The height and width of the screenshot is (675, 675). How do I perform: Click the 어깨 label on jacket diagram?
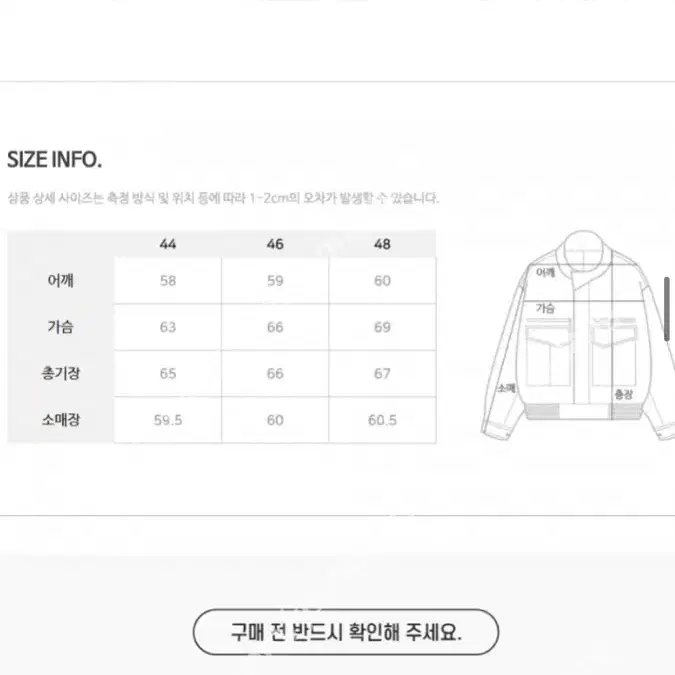tap(545, 272)
